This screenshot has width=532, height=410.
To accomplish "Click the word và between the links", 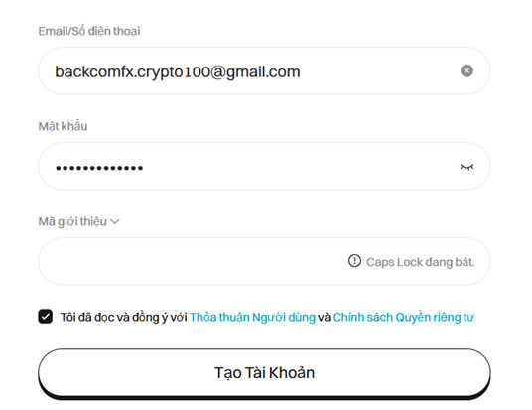I will [324, 317].
